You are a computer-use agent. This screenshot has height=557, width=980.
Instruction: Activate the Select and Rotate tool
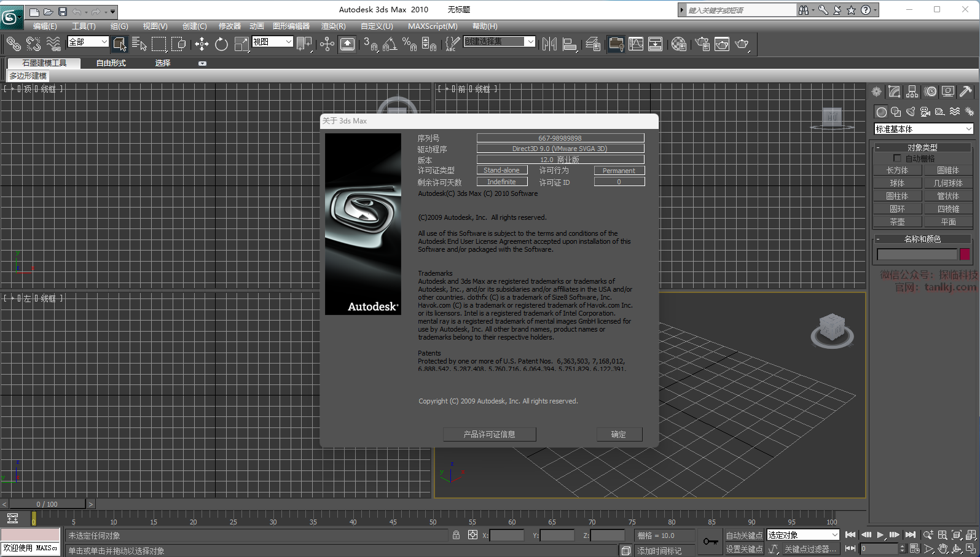point(221,44)
